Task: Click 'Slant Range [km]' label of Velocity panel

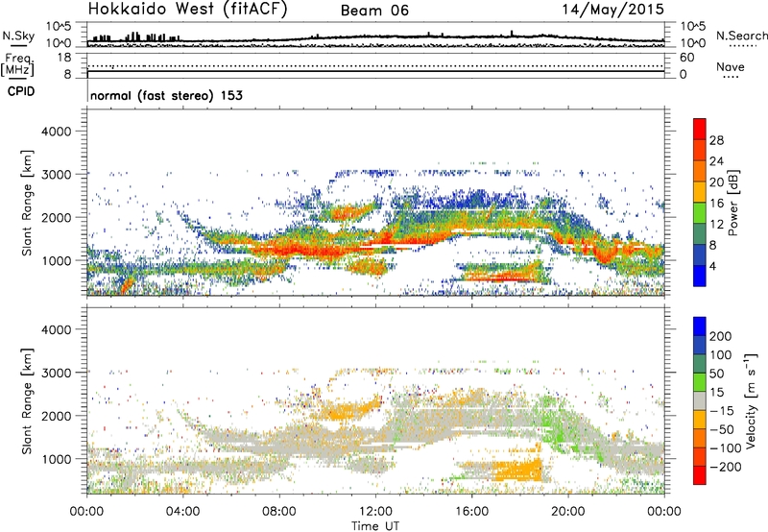Action: point(27,401)
